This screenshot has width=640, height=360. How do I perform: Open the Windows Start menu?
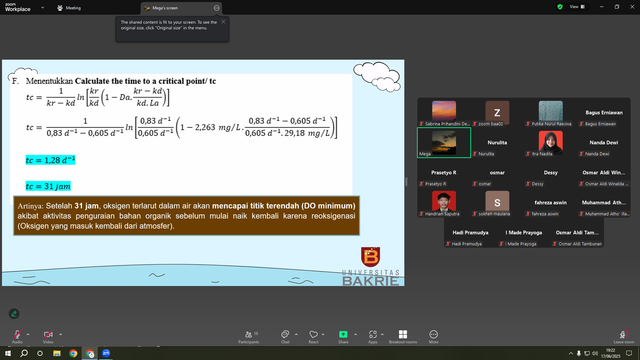click(x=8, y=353)
